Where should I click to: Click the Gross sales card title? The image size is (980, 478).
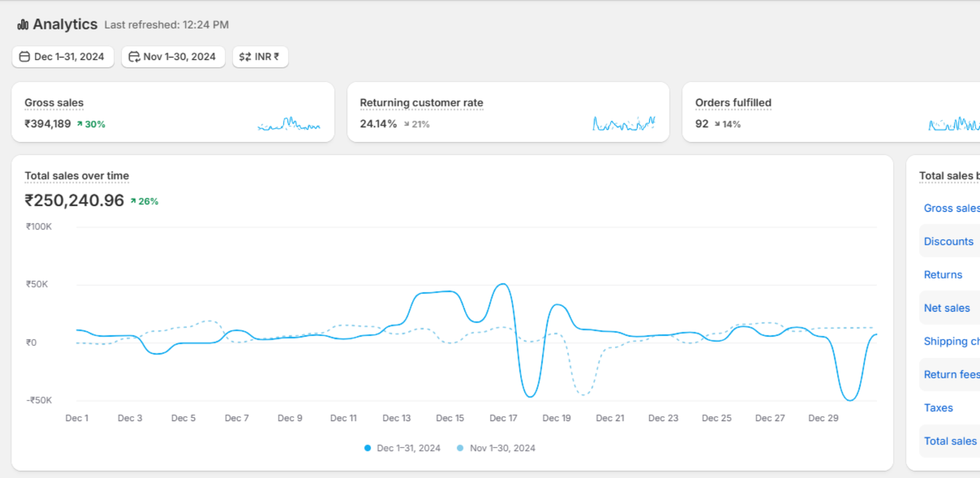click(54, 103)
